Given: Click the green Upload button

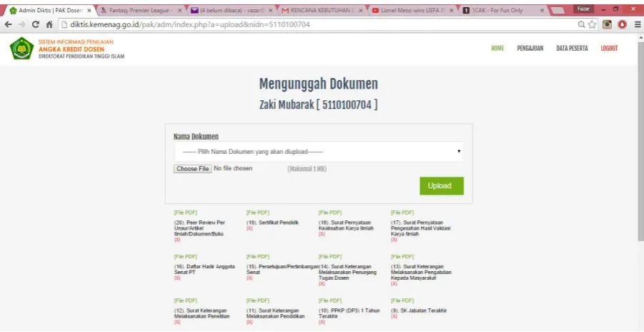Looking at the screenshot, I should point(442,186).
